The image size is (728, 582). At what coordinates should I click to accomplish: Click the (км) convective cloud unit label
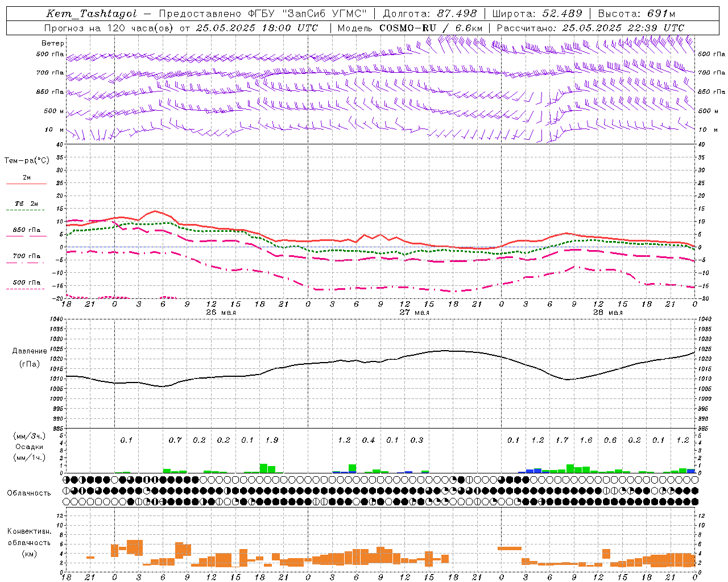click(30, 554)
